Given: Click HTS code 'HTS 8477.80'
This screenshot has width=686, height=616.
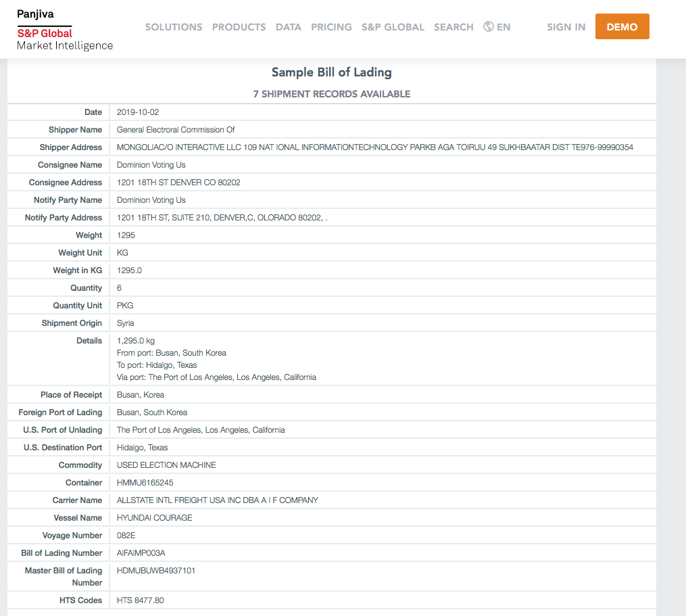Looking at the screenshot, I should (x=140, y=600).
